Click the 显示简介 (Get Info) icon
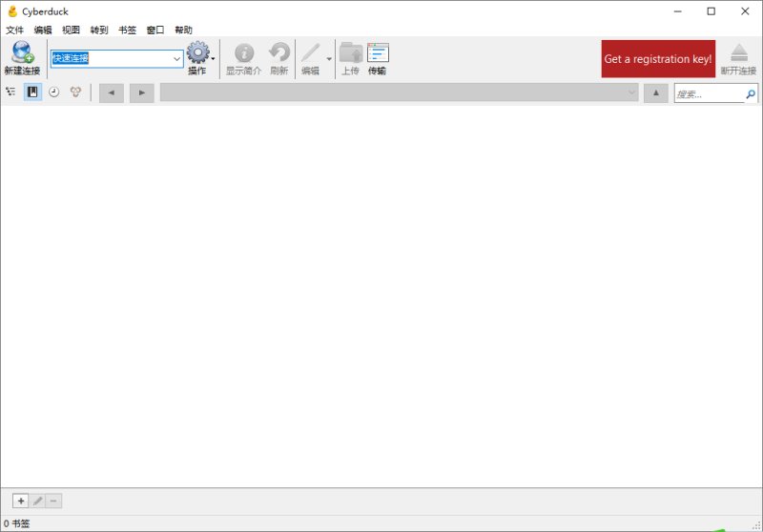 tap(244, 52)
